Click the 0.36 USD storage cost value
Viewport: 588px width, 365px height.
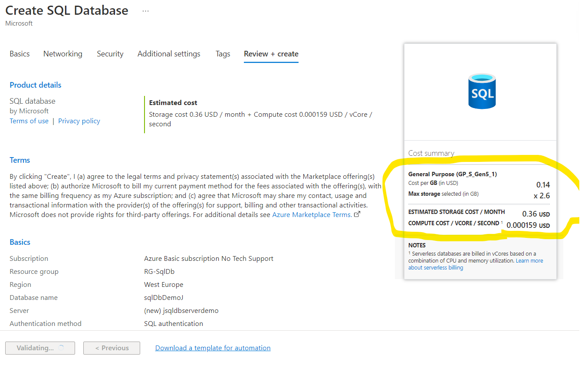(536, 214)
